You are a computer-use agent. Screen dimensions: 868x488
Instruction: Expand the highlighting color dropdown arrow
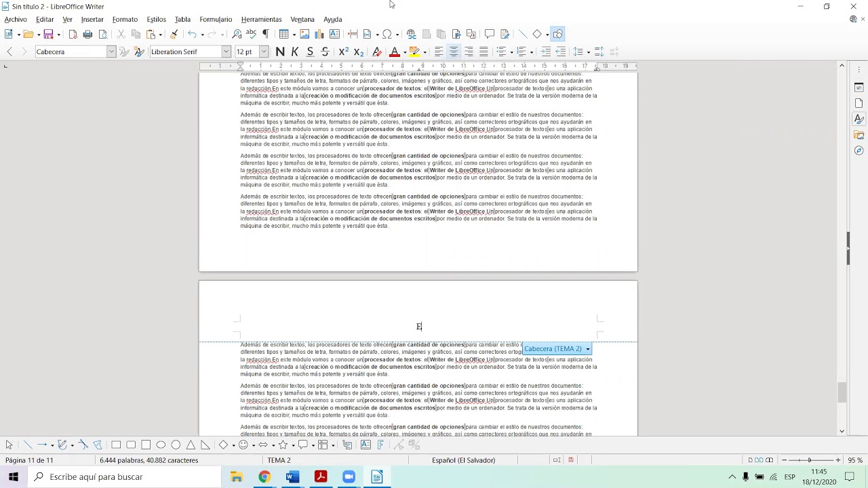click(425, 52)
